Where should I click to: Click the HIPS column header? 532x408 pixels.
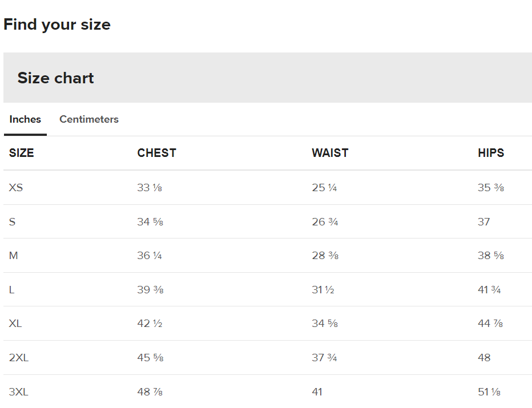click(x=491, y=153)
